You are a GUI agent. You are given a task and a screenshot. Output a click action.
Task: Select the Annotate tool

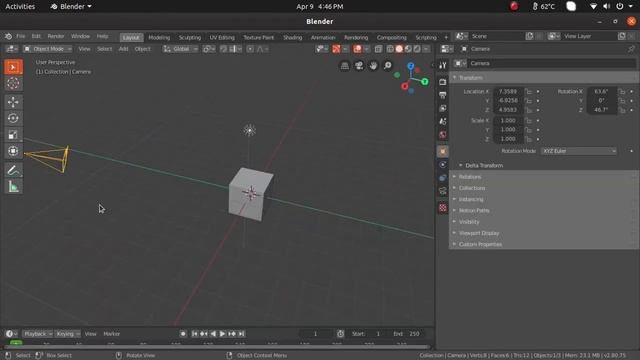pos(13,170)
